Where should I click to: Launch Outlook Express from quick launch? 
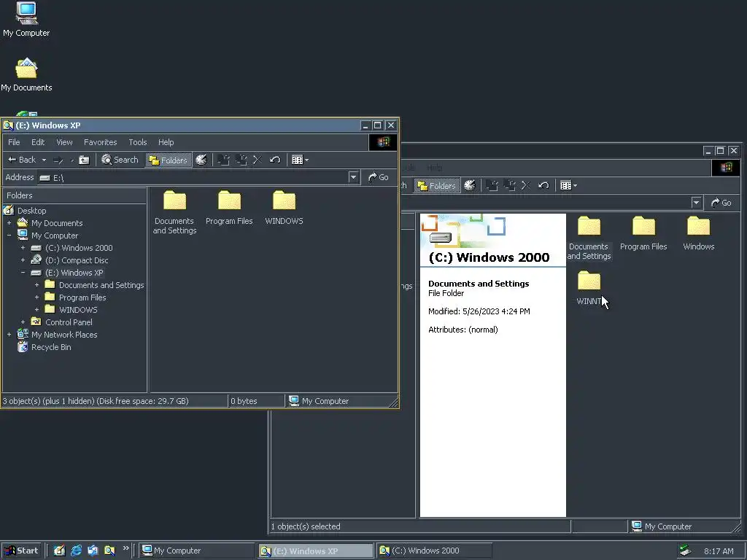(x=93, y=551)
